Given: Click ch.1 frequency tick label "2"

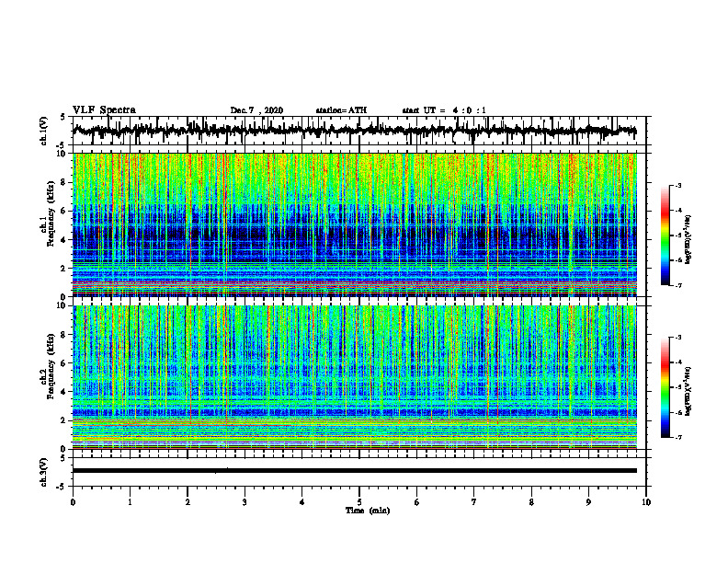Looking at the screenshot, I should [x=63, y=268].
